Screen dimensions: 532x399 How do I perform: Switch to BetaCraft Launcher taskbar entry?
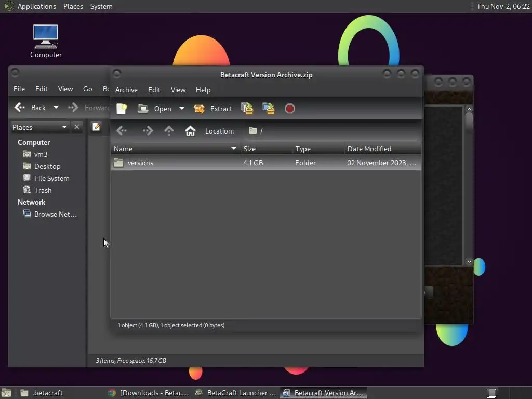click(236, 393)
